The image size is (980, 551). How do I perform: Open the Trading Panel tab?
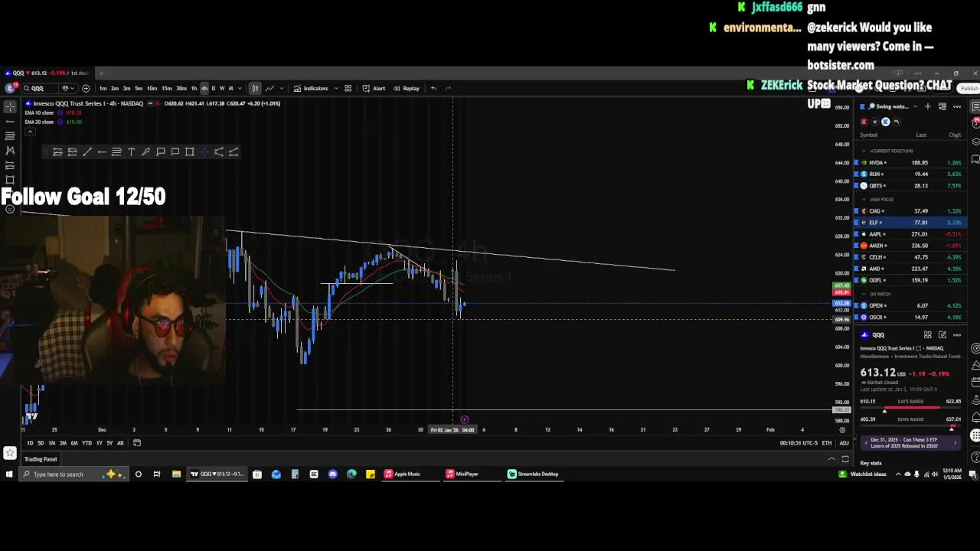tap(41, 459)
